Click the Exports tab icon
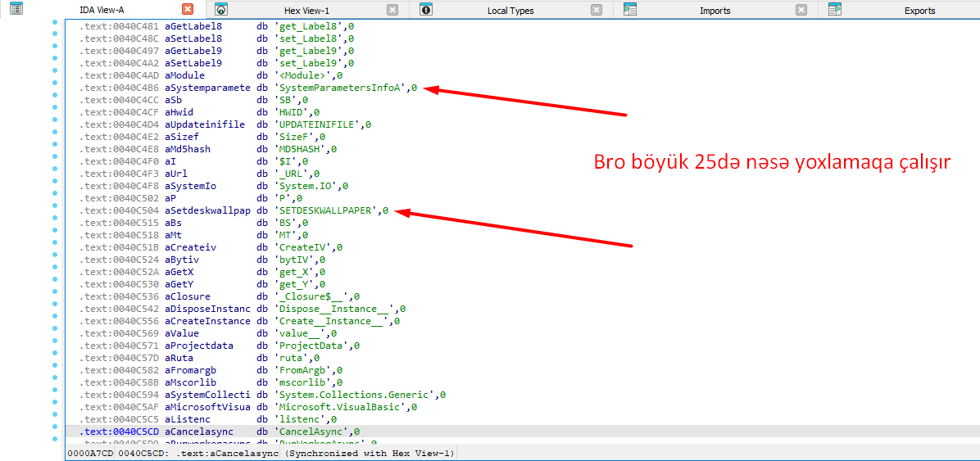The image size is (980, 461). coord(835,10)
